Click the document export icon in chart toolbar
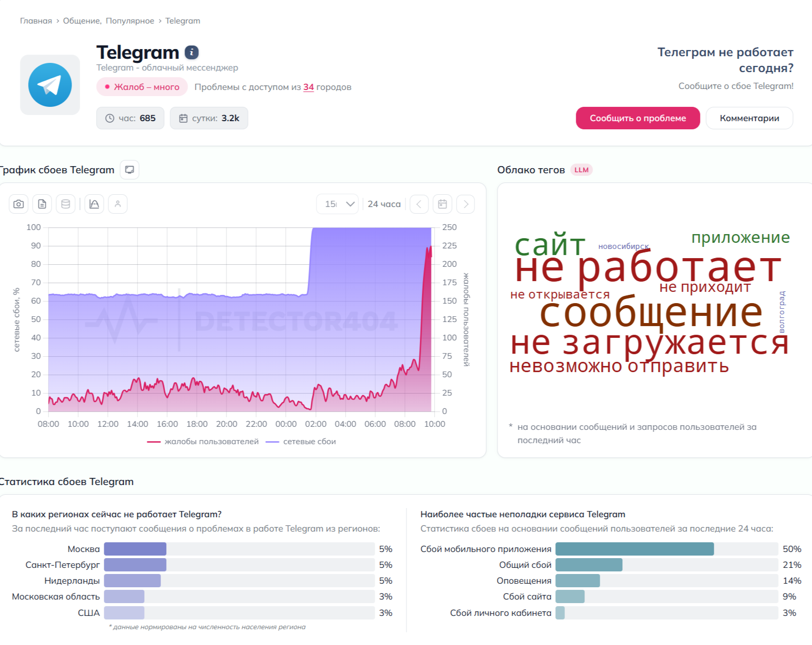812x645 pixels. tap(42, 204)
